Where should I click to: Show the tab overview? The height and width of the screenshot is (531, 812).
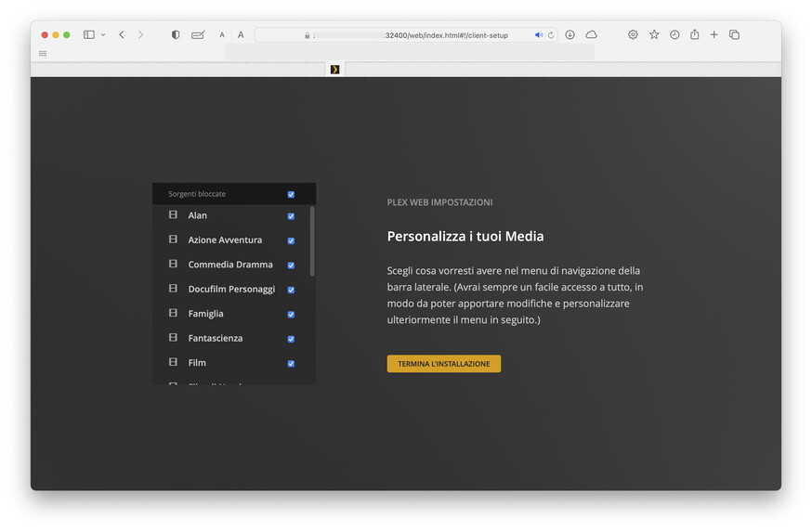tap(734, 34)
